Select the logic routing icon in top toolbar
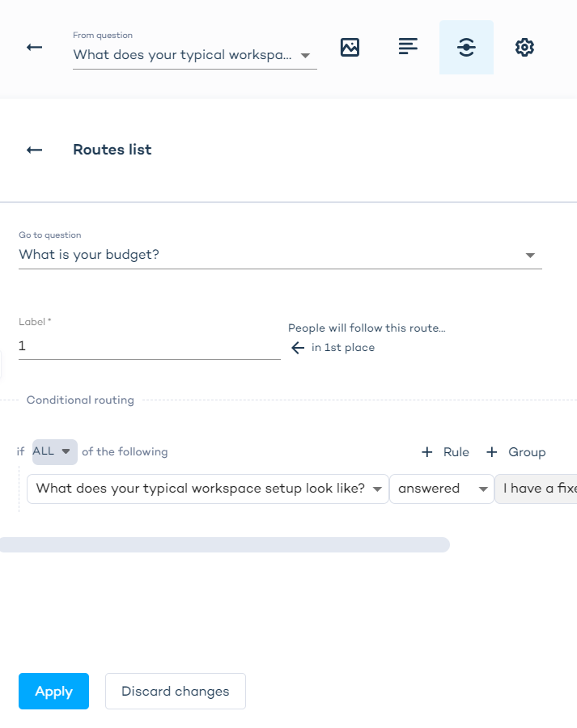This screenshot has width=577, height=728. tap(466, 48)
